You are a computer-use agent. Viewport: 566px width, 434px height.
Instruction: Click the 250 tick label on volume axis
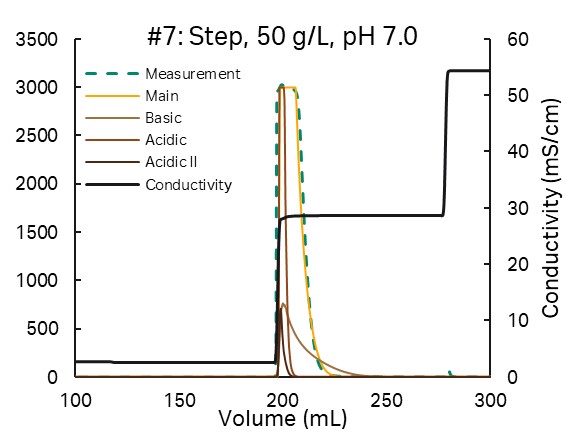(x=386, y=400)
